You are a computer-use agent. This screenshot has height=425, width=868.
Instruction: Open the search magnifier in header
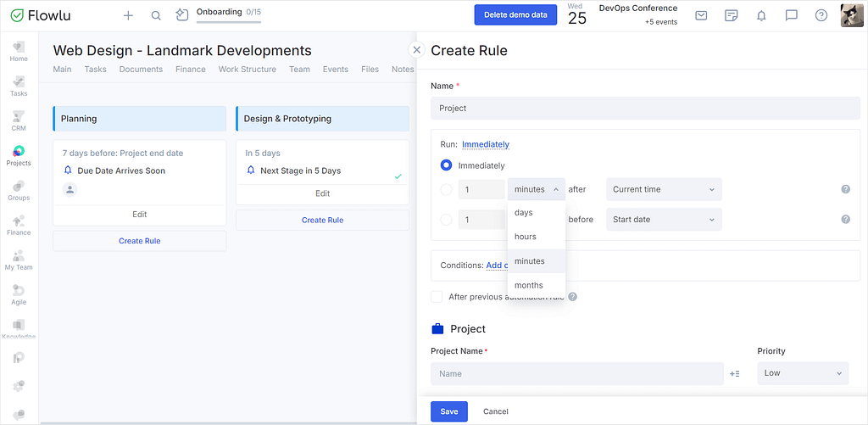[156, 15]
